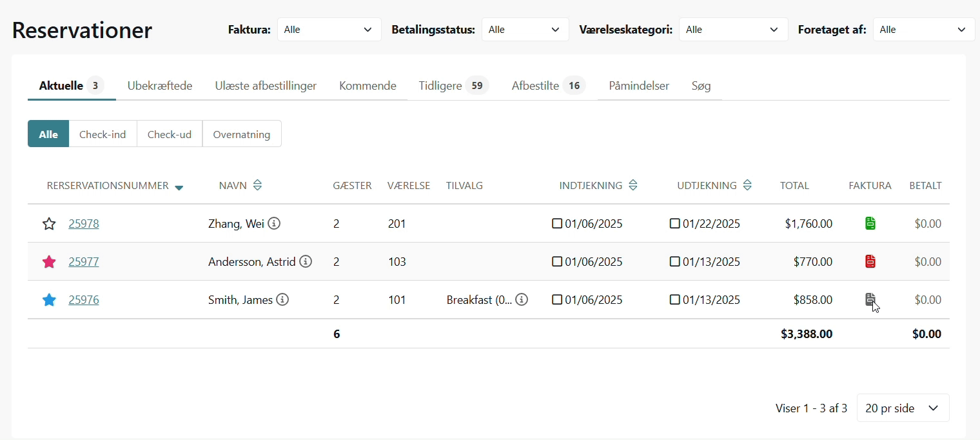Sort by the Reservationsnummer column header
This screenshot has width=980, height=440.
pos(108,186)
